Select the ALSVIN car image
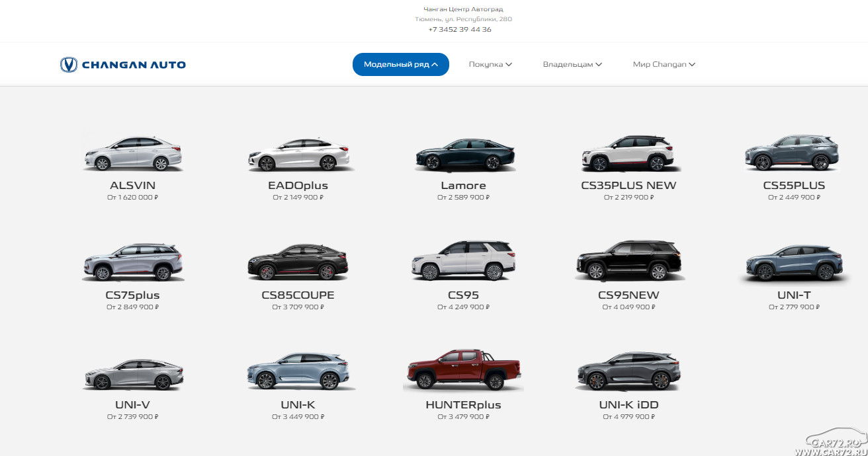The width and height of the screenshot is (868, 456). click(x=132, y=153)
